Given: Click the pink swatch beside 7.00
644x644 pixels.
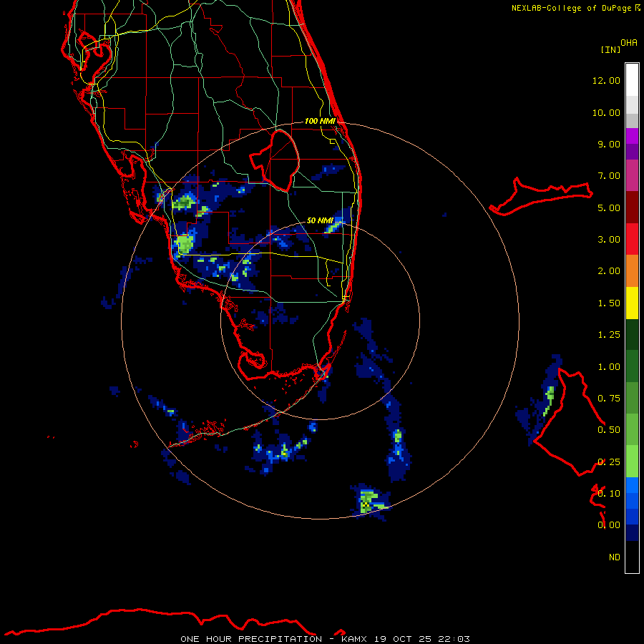Looking at the screenshot, I should coord(632,175).
